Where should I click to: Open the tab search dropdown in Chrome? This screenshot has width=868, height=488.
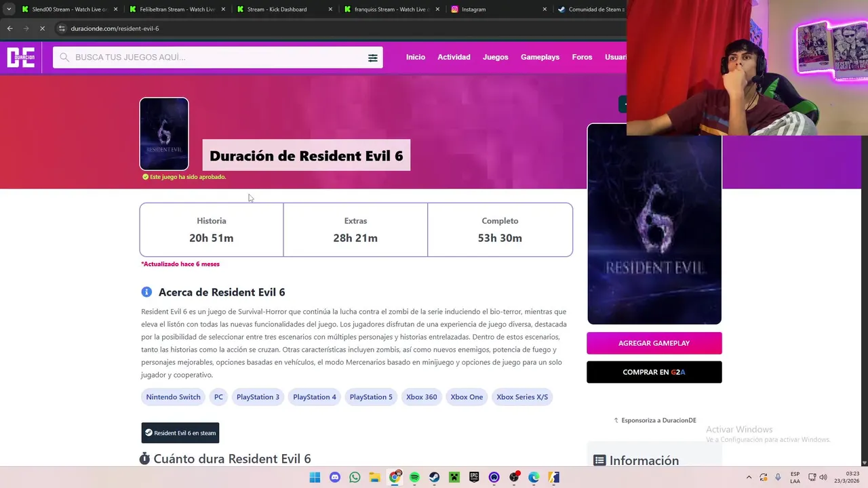click(8, 9)
